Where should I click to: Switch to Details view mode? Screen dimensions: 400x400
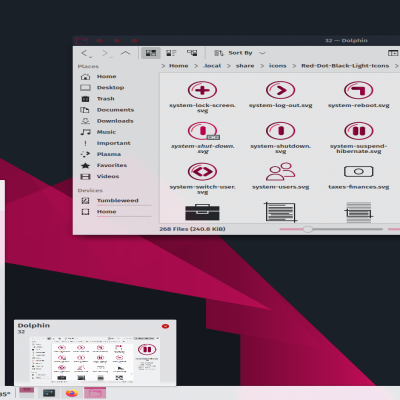[x=192, y=53]
